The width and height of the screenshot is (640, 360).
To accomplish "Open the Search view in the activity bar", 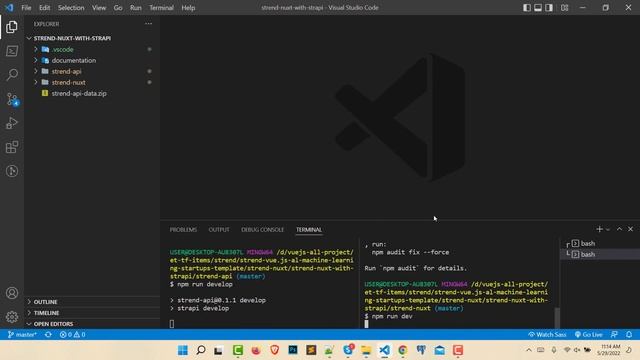I will (12, 75).
